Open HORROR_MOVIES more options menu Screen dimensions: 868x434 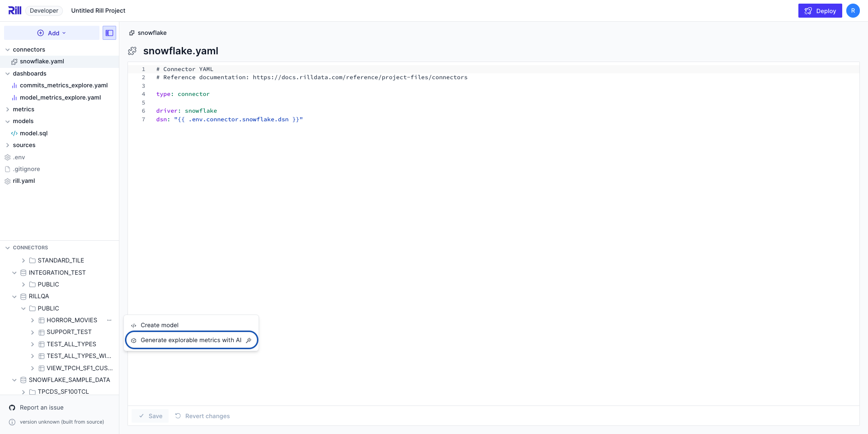point(109,320)
